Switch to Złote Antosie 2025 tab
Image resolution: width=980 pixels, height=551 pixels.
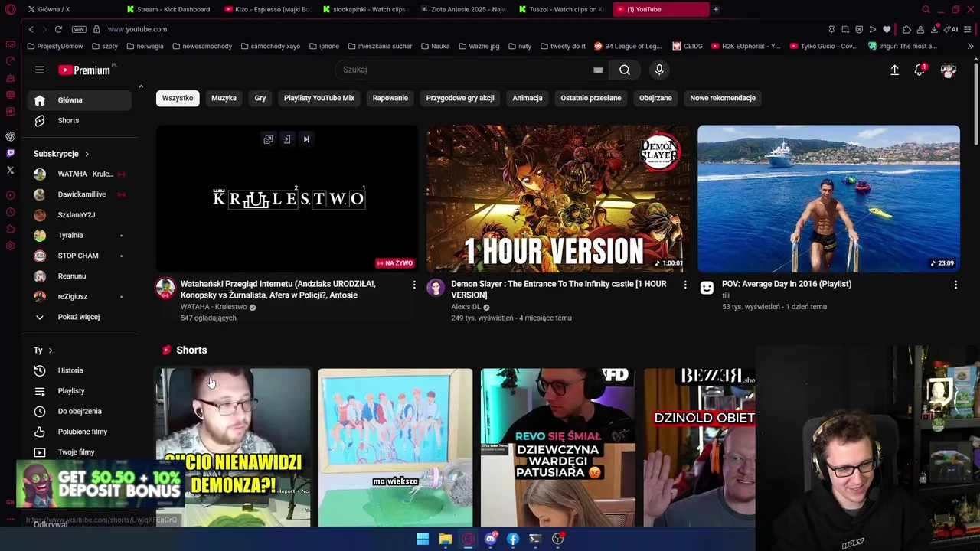pyautogui.click(x=462, y=9)
